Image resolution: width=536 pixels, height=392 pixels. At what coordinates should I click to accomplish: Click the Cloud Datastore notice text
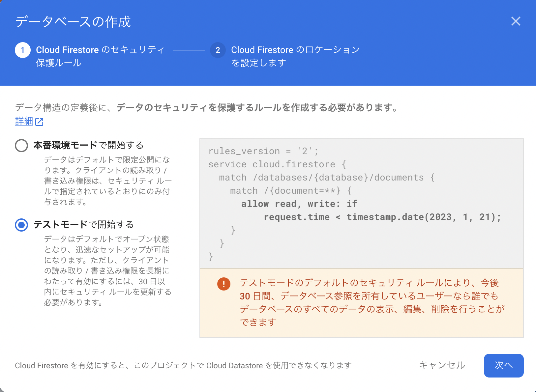(183, 365)
